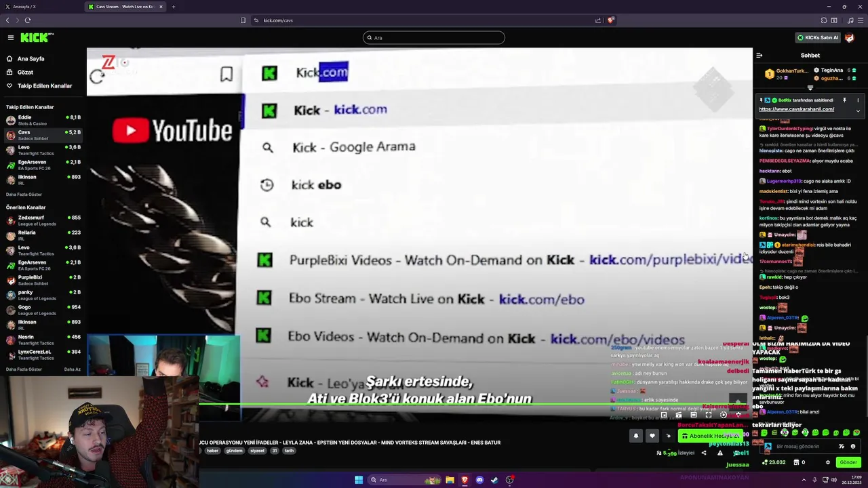Open pinned message three-dot options

858,100
